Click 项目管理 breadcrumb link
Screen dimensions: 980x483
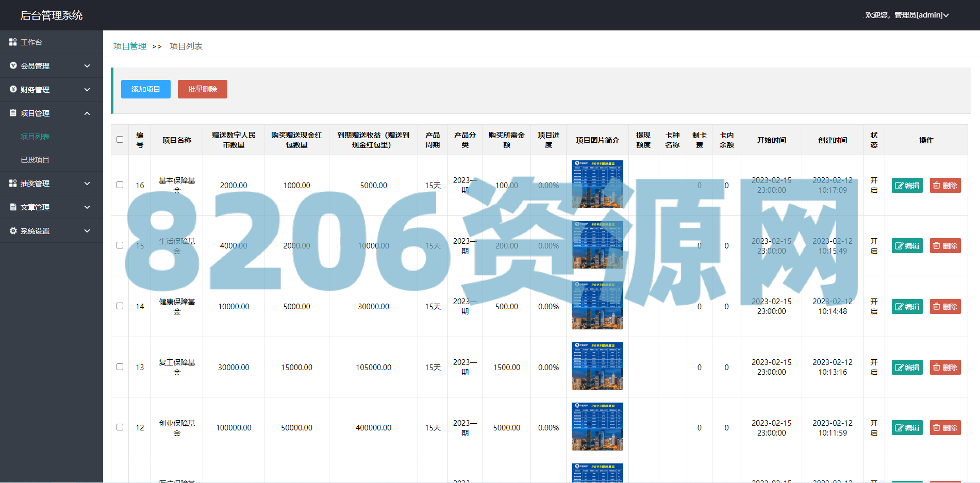(x=130, y=46)
